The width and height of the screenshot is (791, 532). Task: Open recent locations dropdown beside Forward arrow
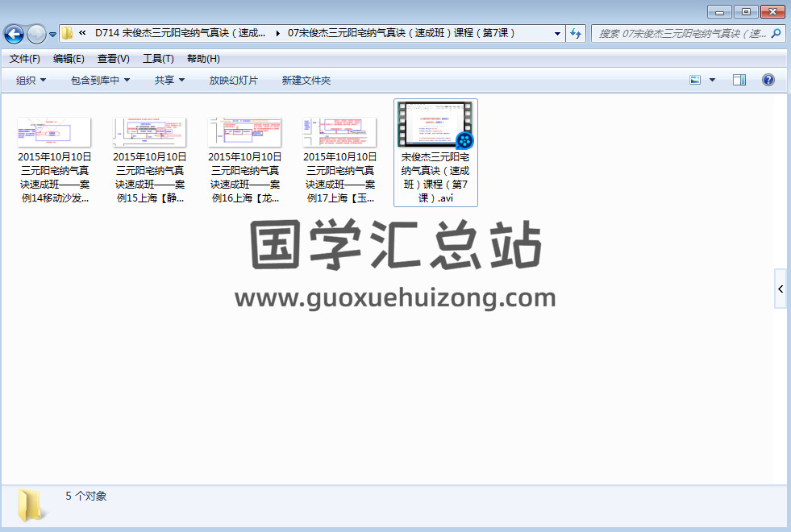tap(52, 35)
